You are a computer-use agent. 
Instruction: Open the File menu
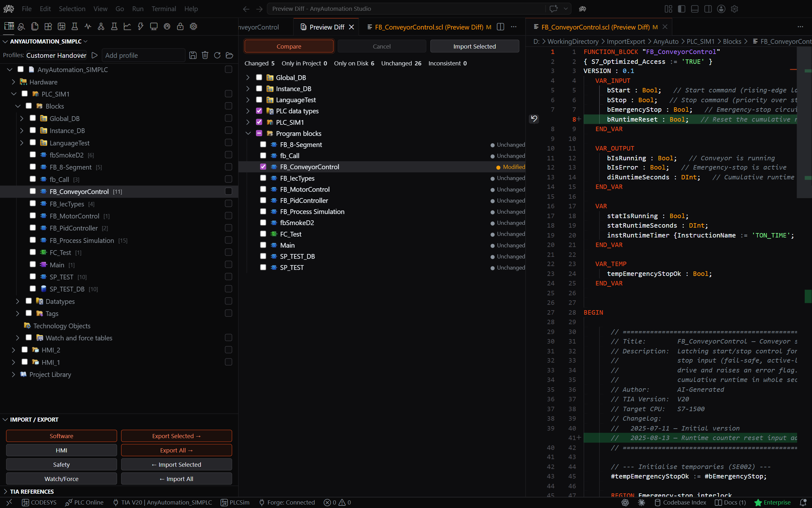pyautogui.click(x=27, y=9)
